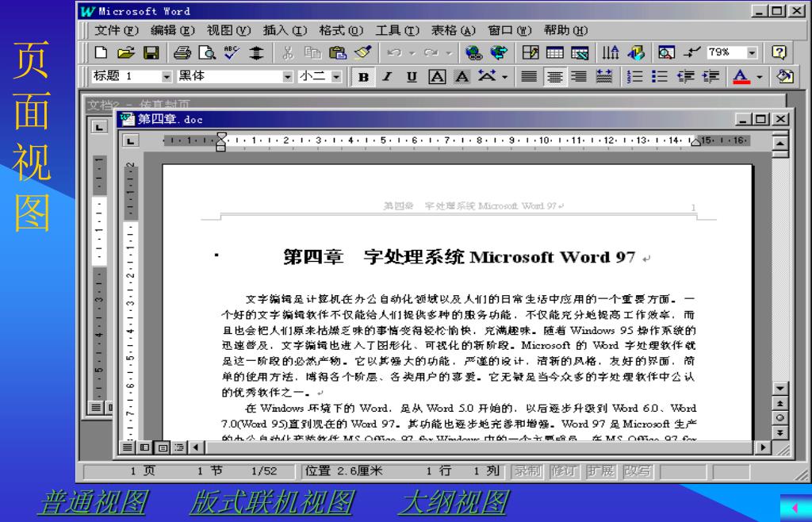Open the 编辑 menu

(x=172, y=30)
